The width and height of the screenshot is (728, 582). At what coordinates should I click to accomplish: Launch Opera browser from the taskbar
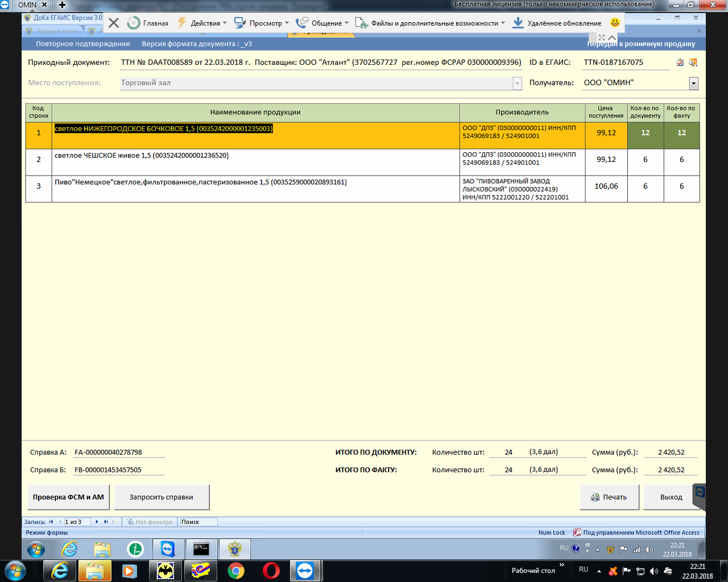click(x=271, y=571)
